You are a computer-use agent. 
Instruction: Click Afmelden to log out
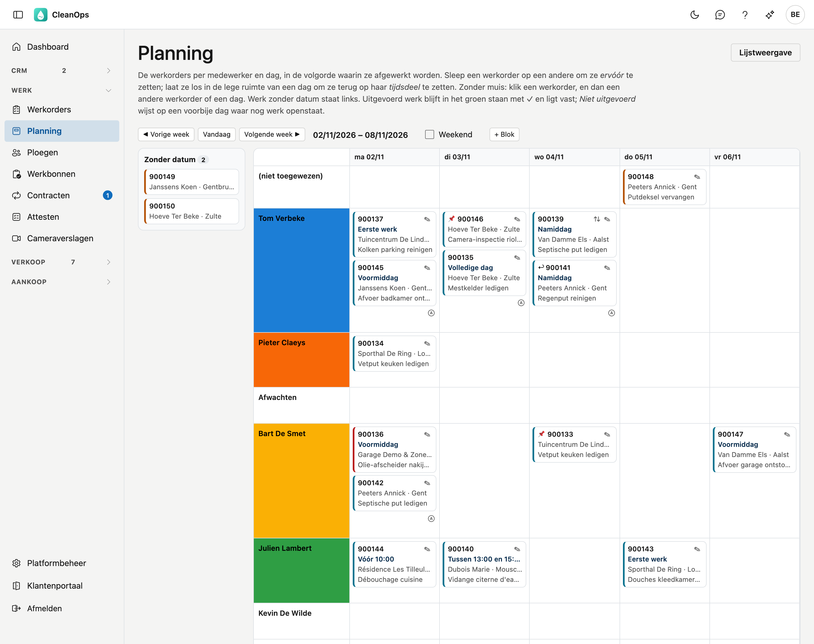pos(62,608)
